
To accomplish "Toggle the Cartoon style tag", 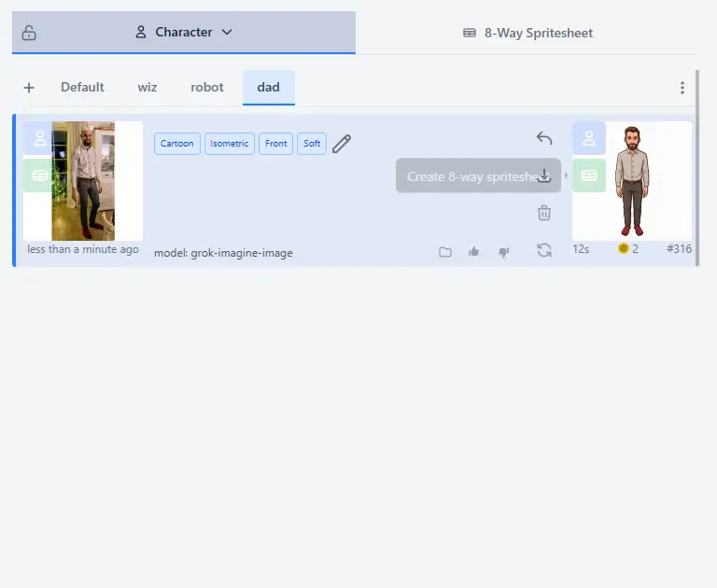I will (177, 144).
